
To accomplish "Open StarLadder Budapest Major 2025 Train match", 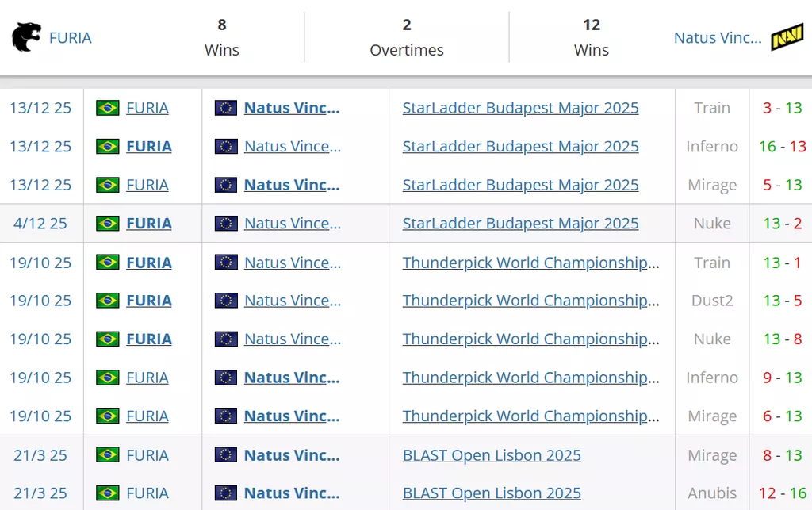I will click(x=520, y=108).
